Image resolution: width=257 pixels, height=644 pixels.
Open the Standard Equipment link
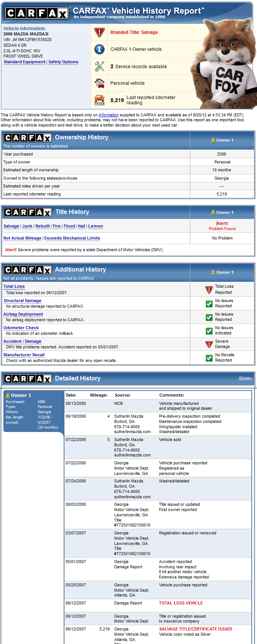tap(24, 62)
